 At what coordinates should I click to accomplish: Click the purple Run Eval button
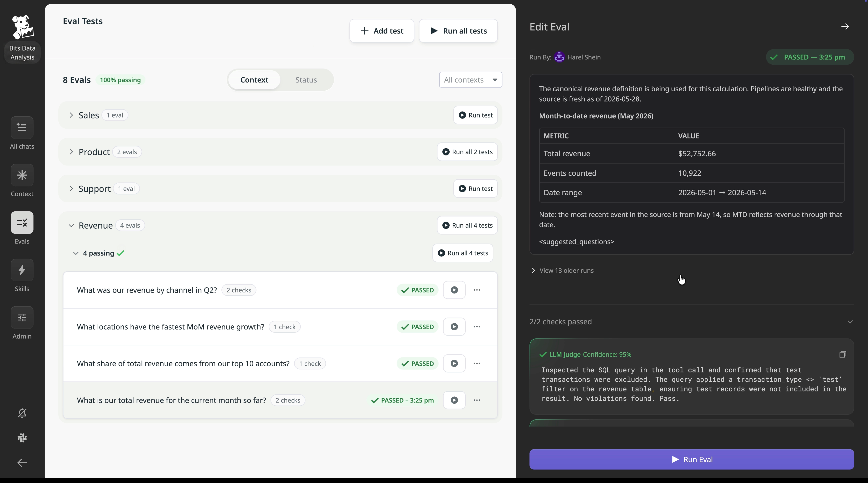691,459
